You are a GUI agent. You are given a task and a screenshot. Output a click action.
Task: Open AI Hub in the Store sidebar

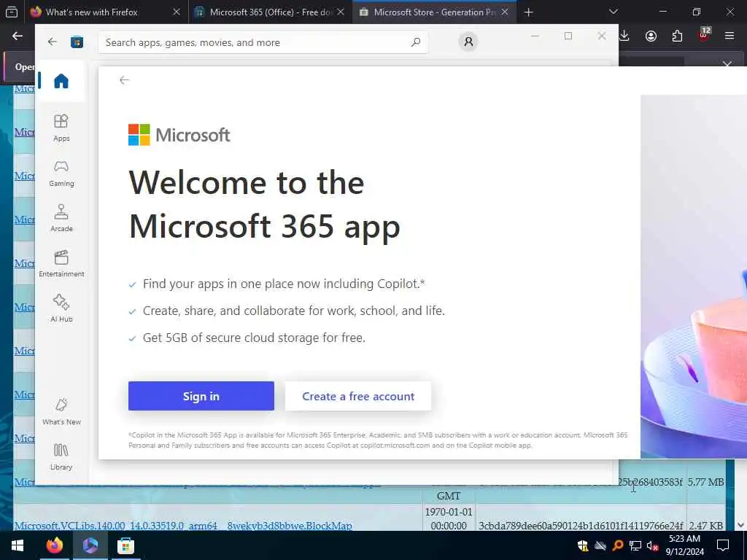pos(61,308)
